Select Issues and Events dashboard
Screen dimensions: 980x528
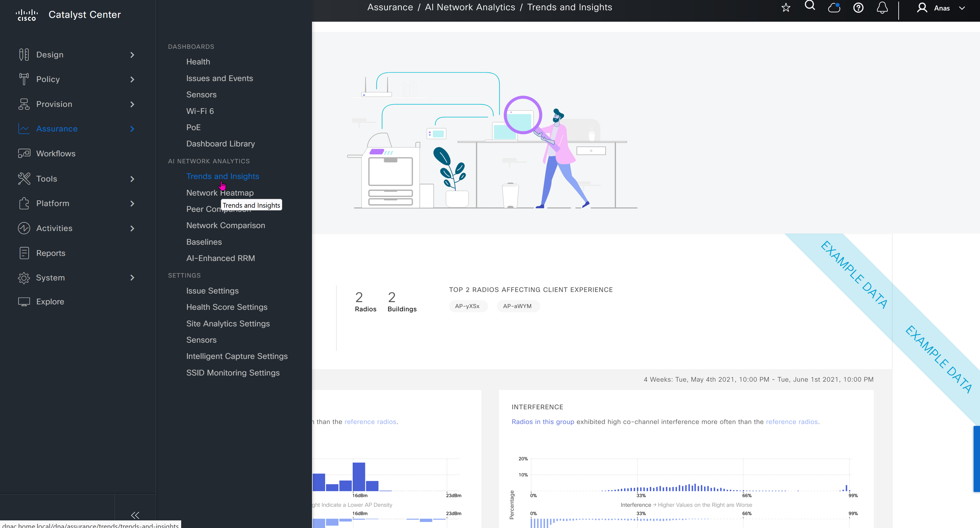point(219,78)
